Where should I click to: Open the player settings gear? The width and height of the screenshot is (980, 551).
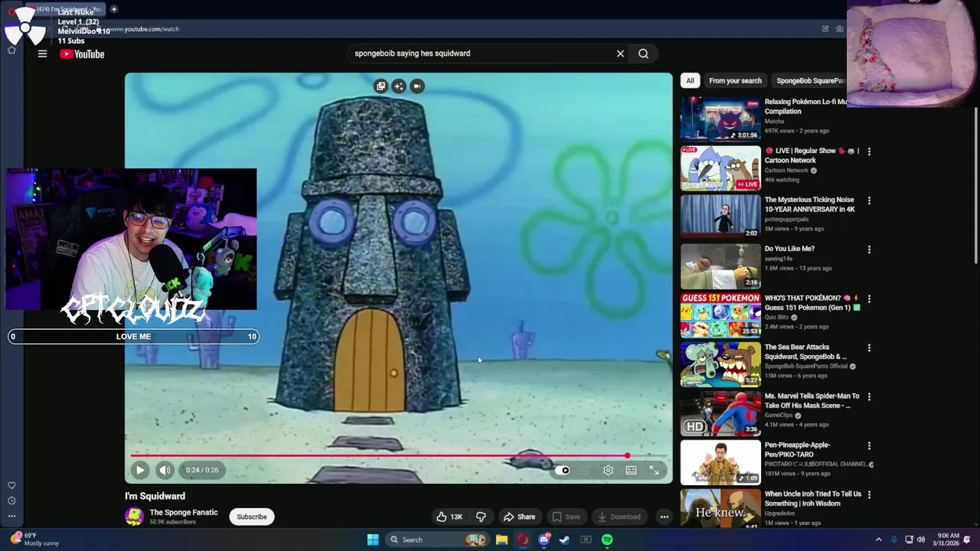(608, 470)
